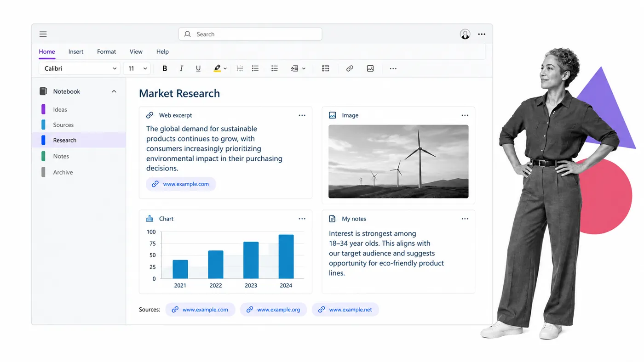Click the 'Sources:' label above the page bottom
This screenshot has height=362, width=644.
[149, 310]
